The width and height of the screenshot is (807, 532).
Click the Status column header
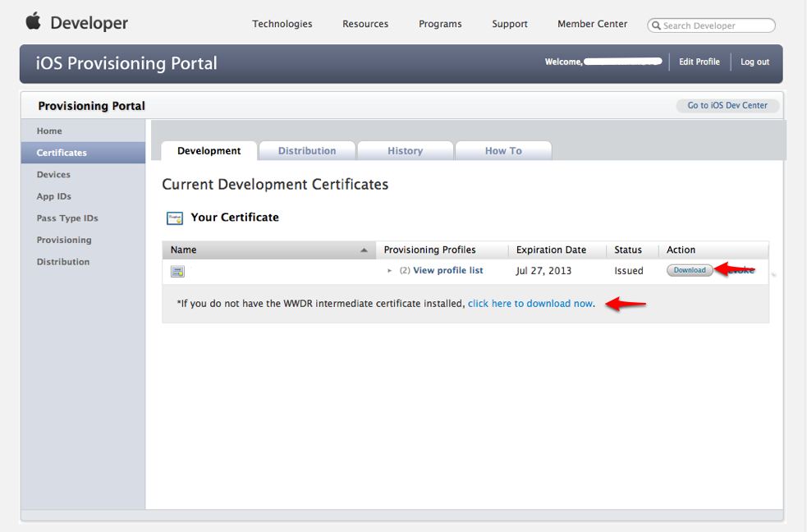tap(632, 250)
